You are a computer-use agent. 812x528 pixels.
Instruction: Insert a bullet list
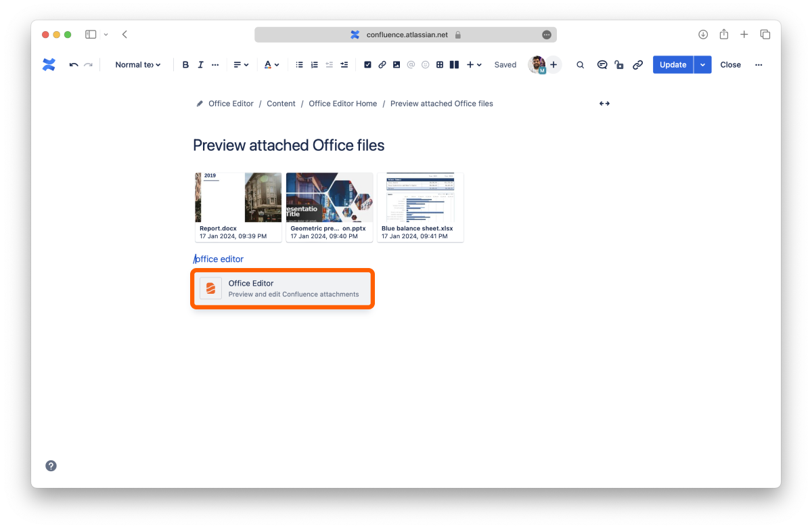(x=300, y=65)
